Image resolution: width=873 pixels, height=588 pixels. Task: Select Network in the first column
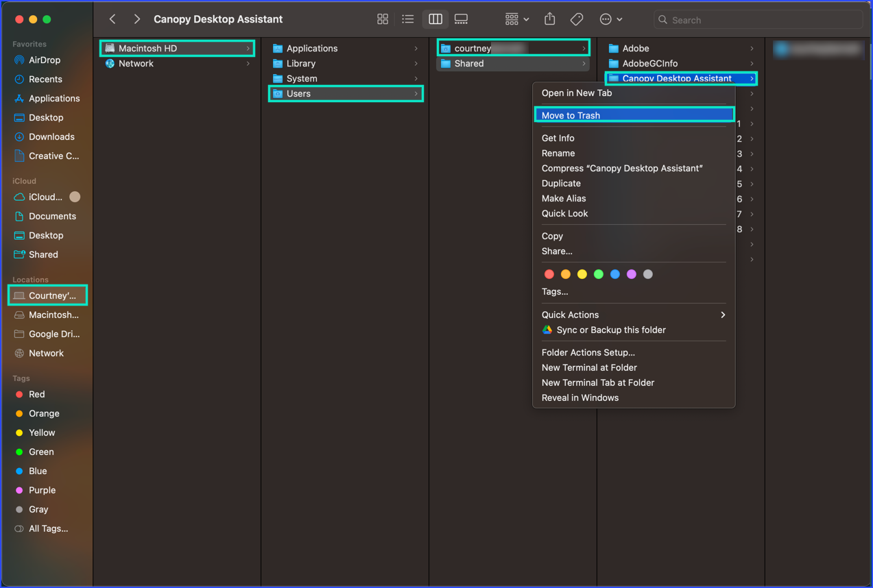click(x=178, y=64)
